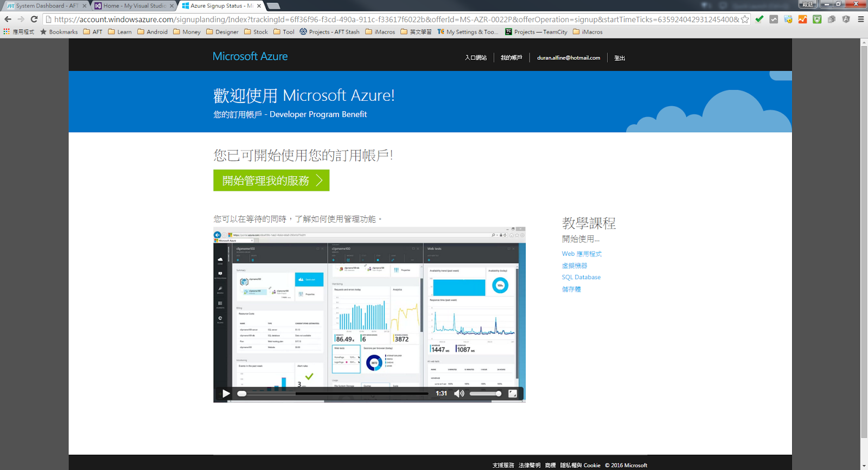The width and height of the screenshot is (868, 470).
Task: Click the video volume slider
Action: (485, 394)
